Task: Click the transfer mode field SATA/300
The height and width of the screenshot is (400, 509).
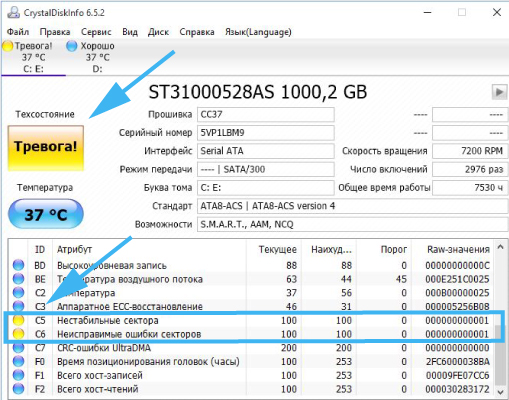Action: [x=266, y=169]
